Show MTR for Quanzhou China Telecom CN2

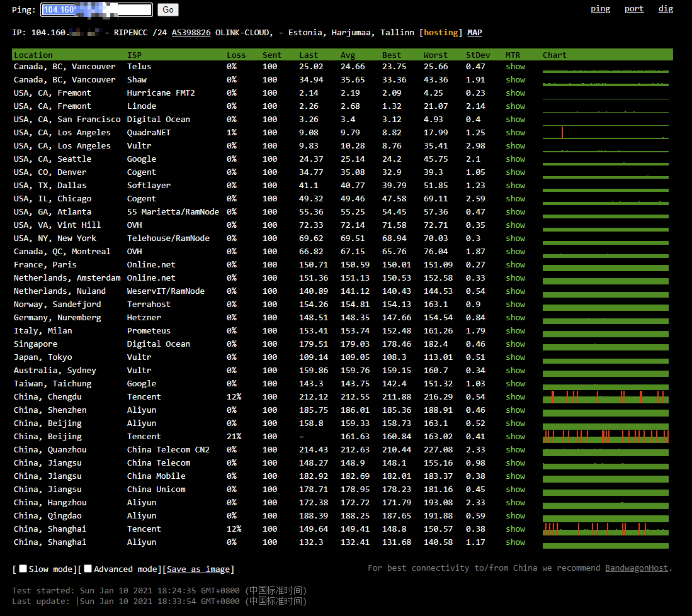tap(515, 451)
